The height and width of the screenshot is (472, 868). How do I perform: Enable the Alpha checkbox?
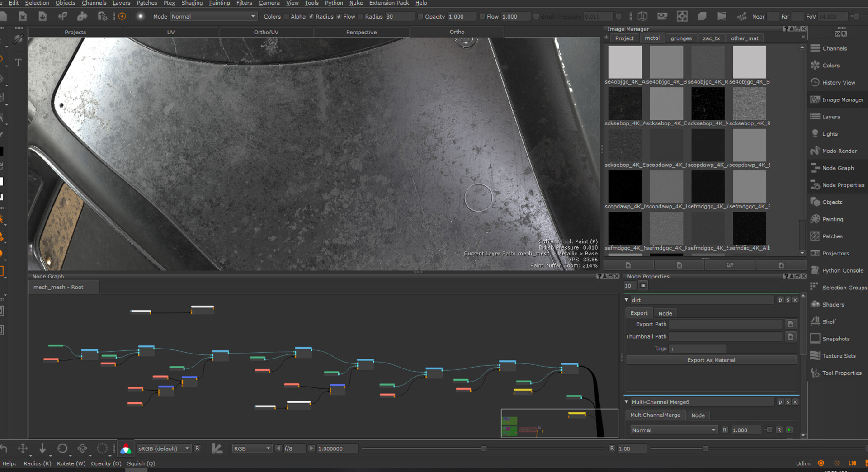(286, 16)
